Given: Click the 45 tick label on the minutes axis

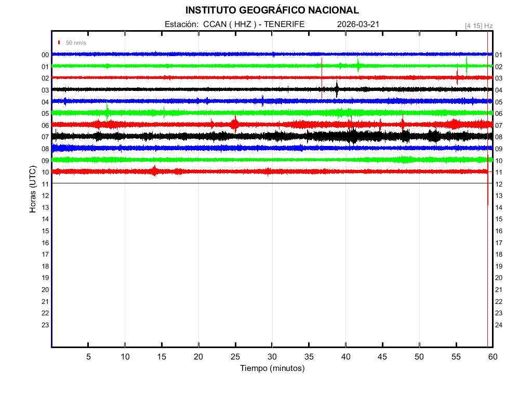Looking at the screenshot, I should click(x=382, y=357).
